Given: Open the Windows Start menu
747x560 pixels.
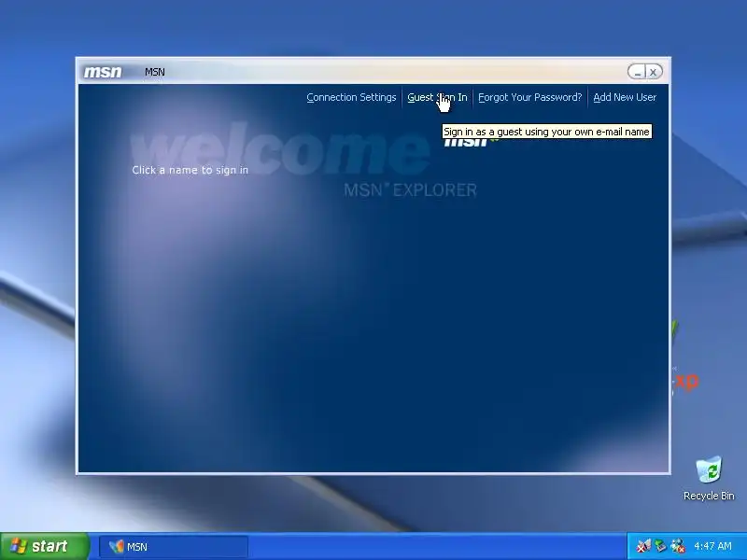Looking at the screenshot, I should point(44,546).
